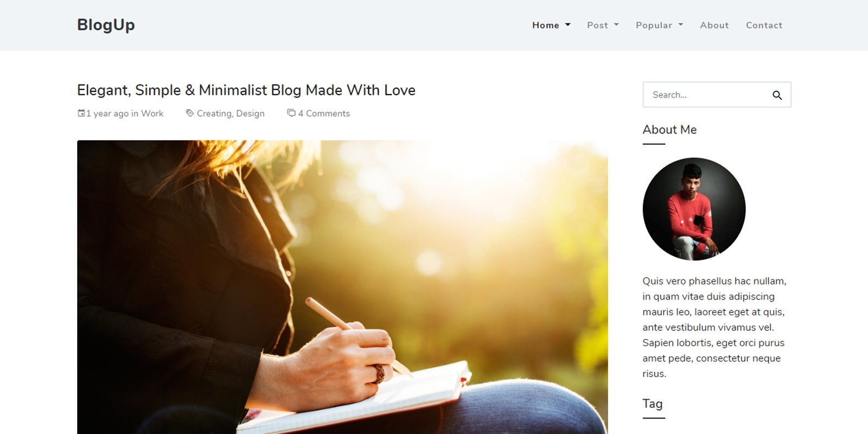Click the featured post writing image

pos(342,287)
